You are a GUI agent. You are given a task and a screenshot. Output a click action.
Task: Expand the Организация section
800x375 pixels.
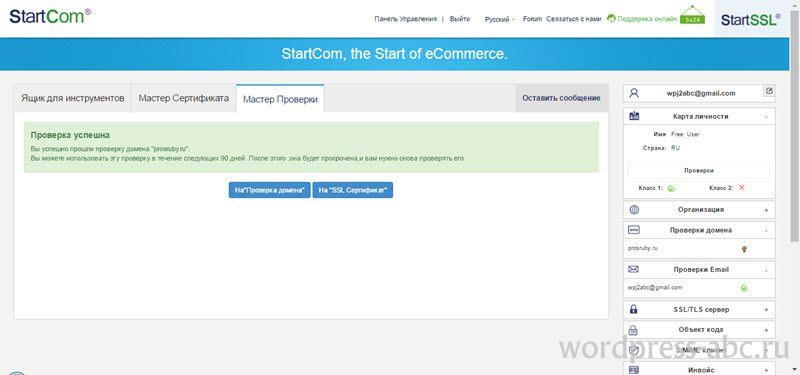point(766,210)
